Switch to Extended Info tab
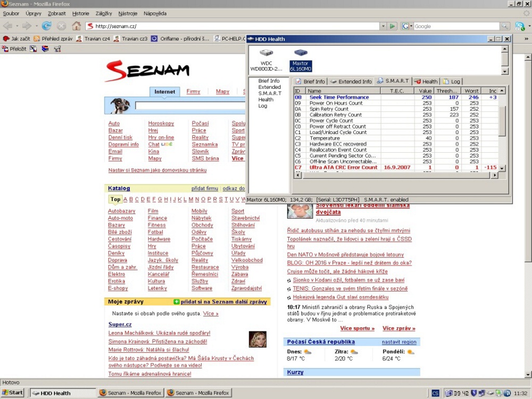532x399 pixels. (351, 81)
